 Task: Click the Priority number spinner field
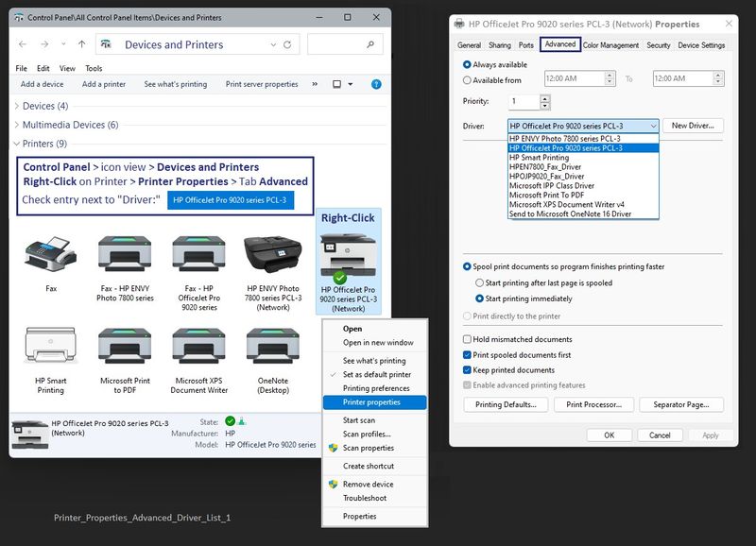[x=523, y=101]
